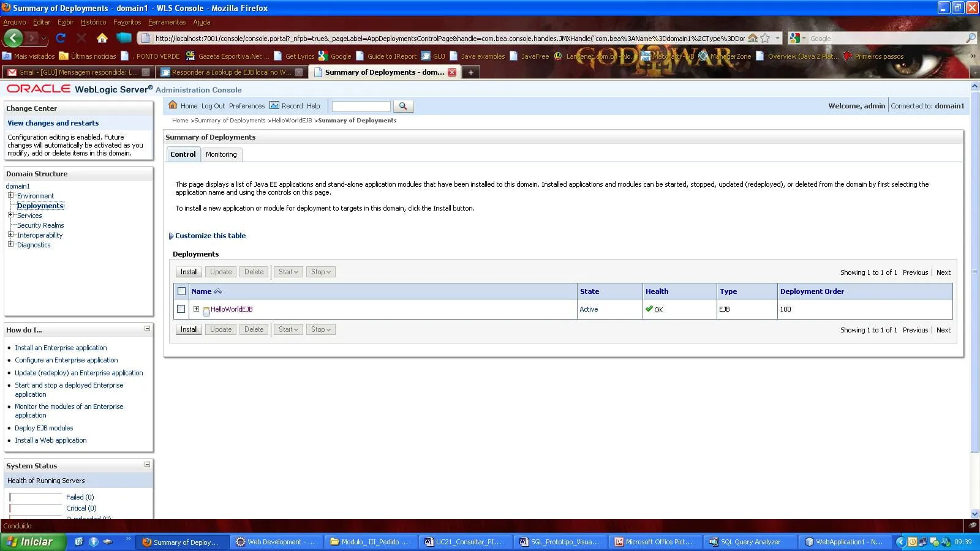Open the Modulo_III_Pedido folder from the taskbar
This screenshot has height=551, width=980.
click(x=371, y=542)
